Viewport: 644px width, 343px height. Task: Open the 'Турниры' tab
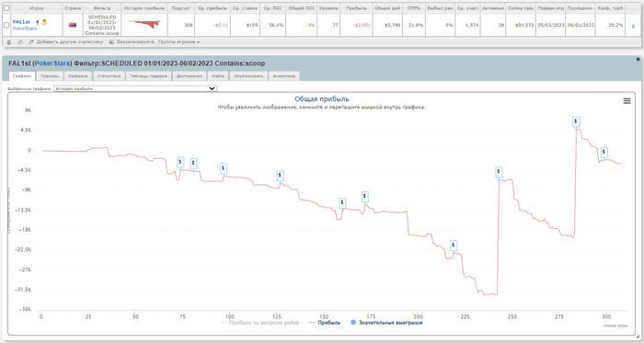[50, 76]
